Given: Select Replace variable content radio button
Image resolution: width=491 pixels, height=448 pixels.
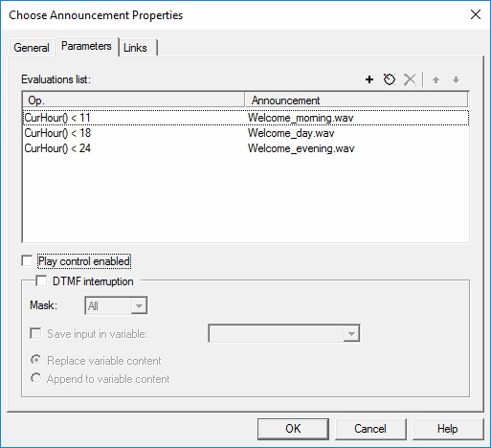Looking at the screenshot, I should point(35,360).
